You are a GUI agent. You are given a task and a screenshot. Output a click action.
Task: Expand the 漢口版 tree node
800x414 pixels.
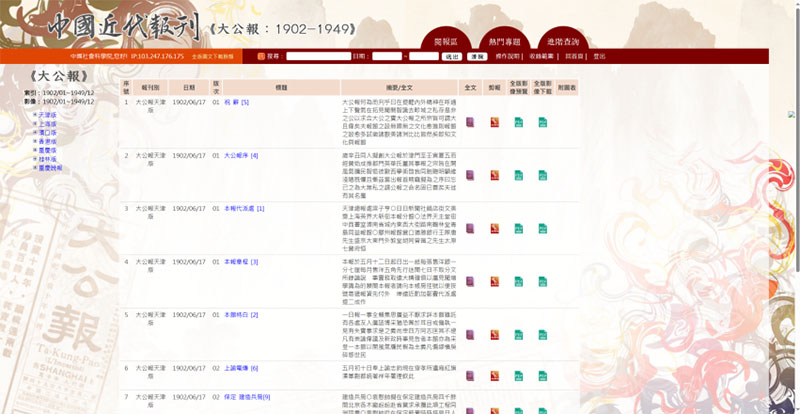point(35,133)
